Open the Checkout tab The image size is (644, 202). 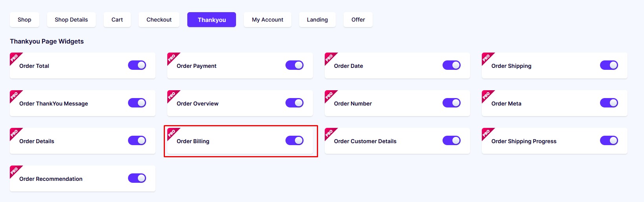[x=159, y=20]
